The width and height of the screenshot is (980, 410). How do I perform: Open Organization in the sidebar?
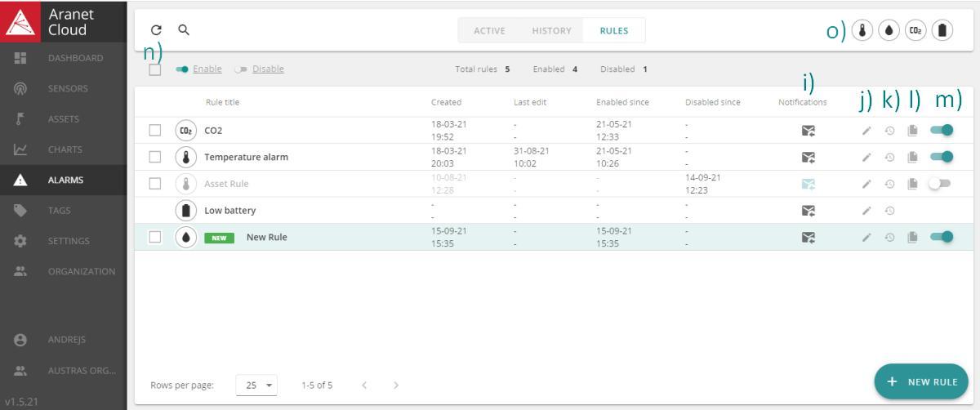64,272
